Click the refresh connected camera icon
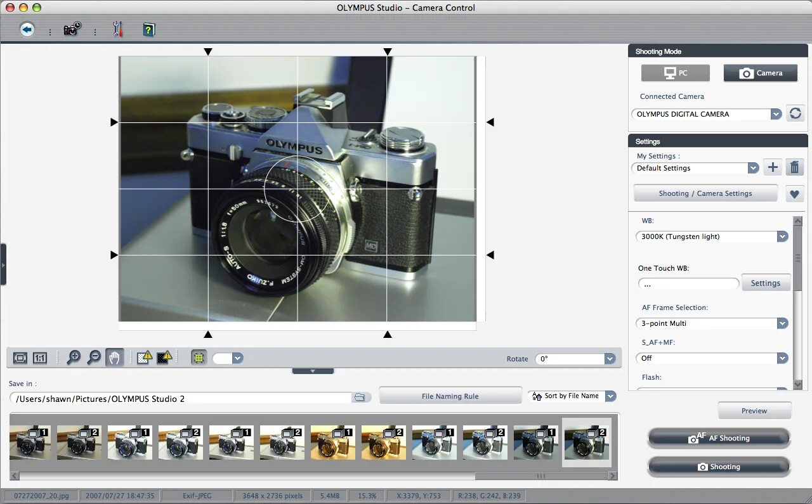 [795, 113]
